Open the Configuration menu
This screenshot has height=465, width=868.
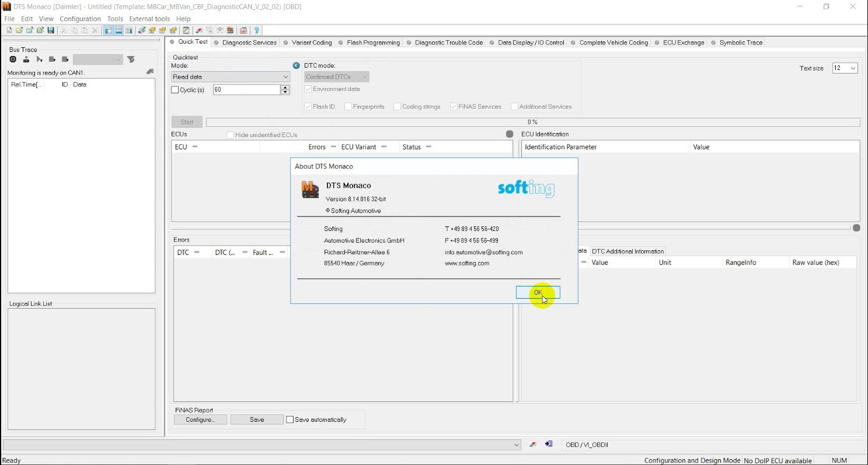[x=80, y=19]
